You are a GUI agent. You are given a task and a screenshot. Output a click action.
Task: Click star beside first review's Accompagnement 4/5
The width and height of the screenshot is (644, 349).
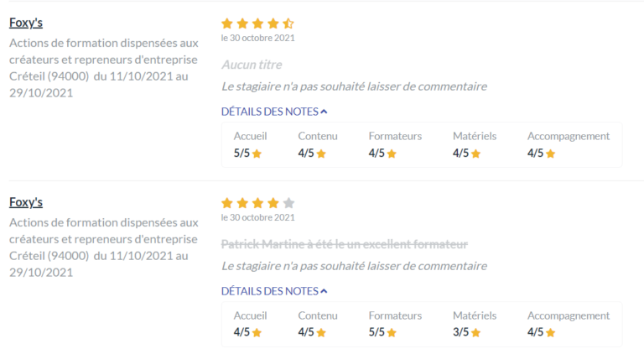pyautogui.click(x=550, y=154)
